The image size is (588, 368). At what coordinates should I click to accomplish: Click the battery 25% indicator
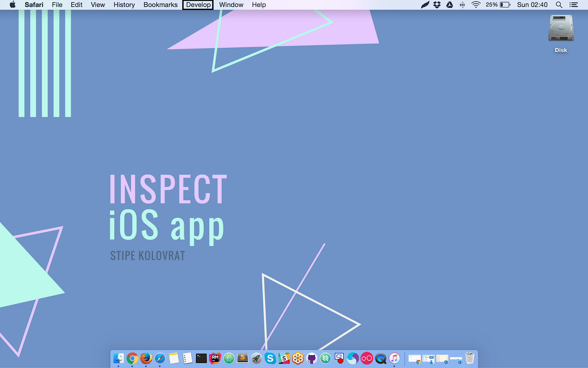click(x=498, y=5)
